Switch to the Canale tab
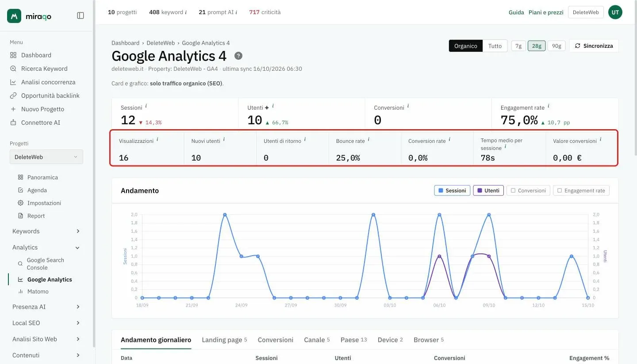The height and width of the screenshot is (364, 637). click(317, 340)
